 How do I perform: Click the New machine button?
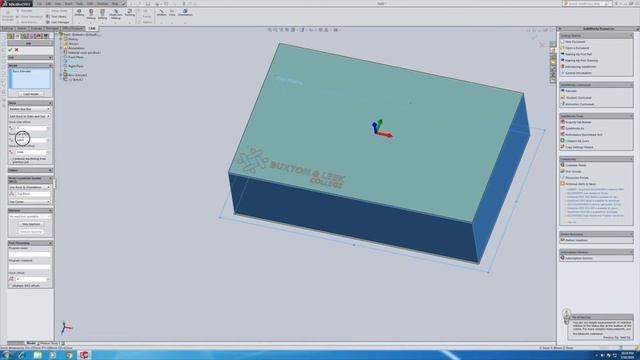(x=31, y=224)
